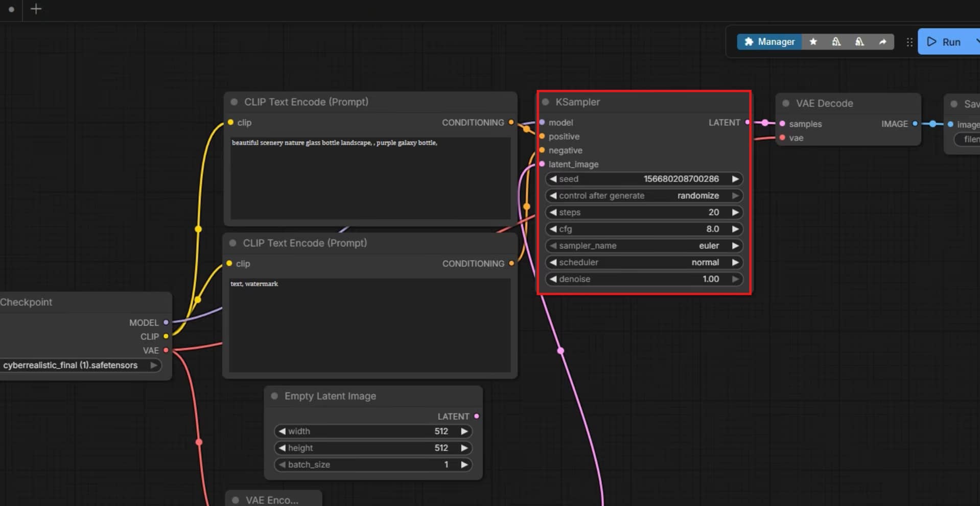Open the ComfyUI Manager panel
The image size is (980, 506).
[x=769, y=42]
